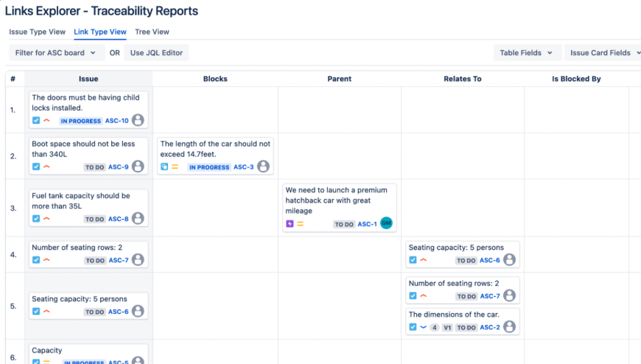
Task: Click the Use JQL Editor button
Action: pyautogui.click(x=156, y=53)
